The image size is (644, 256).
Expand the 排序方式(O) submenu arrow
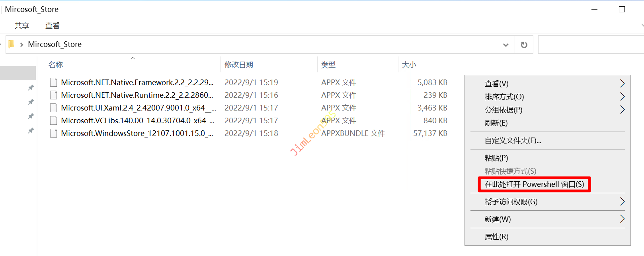[x=622, y=97]
